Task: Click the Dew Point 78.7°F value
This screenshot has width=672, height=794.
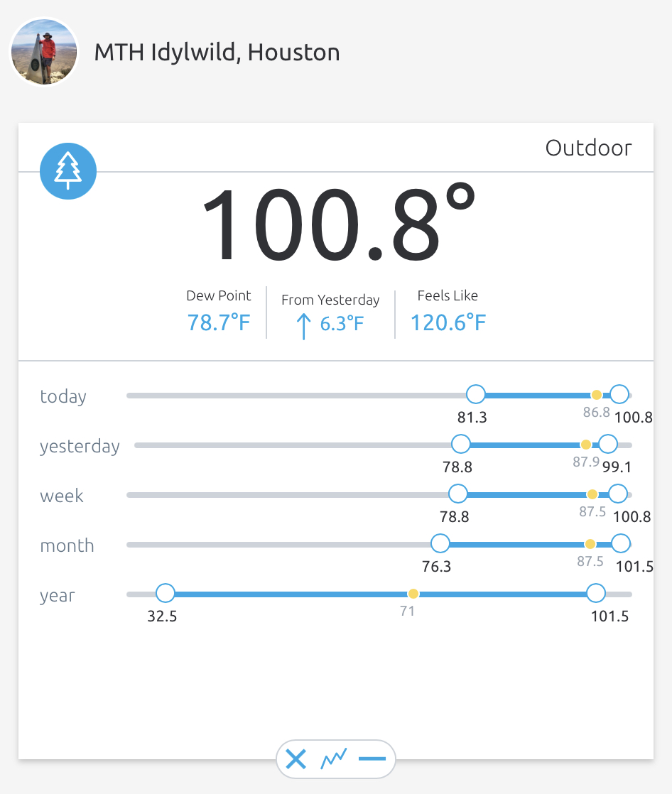Action: click(219, 323)
